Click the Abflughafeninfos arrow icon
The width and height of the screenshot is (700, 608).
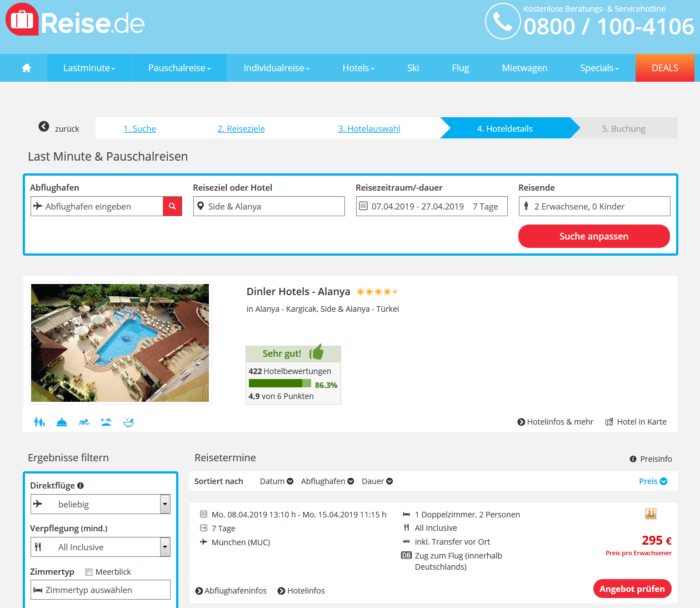click(199, 591)
